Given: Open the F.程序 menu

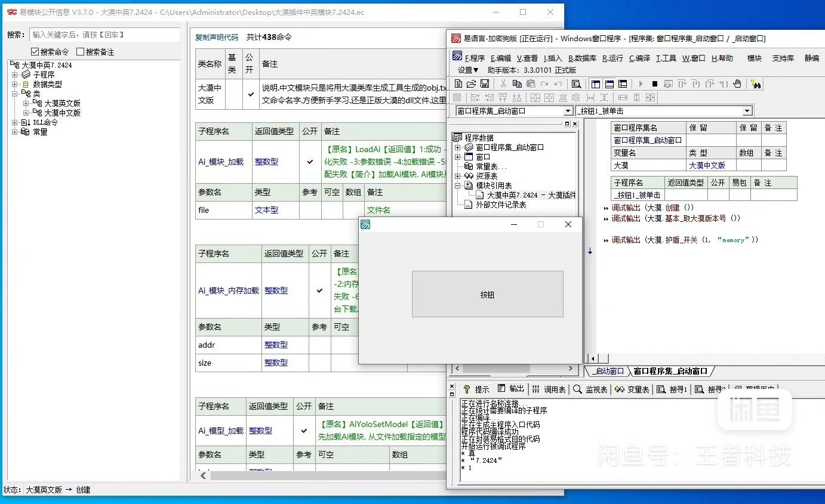Looking at the screenshot, I should click(x=475, y=58).
